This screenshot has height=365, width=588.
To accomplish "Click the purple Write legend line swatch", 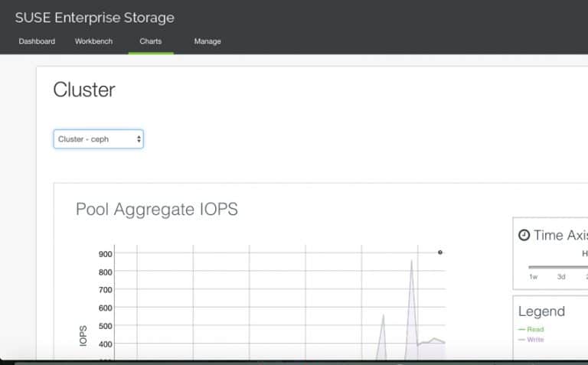I will coord(521,340).
